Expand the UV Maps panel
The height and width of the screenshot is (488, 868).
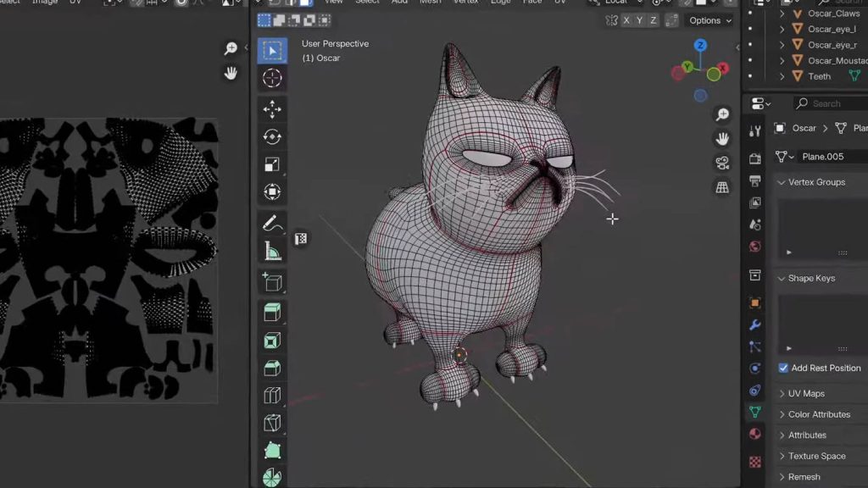tap(806, 393)
